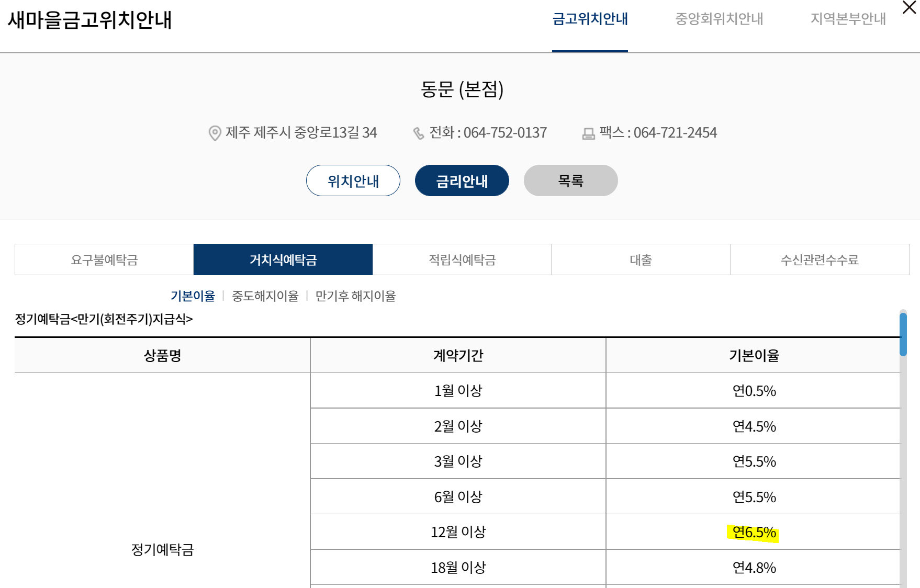
Task: Select the 적립식예탁금 tab
Action: click(x=462, y=259)
